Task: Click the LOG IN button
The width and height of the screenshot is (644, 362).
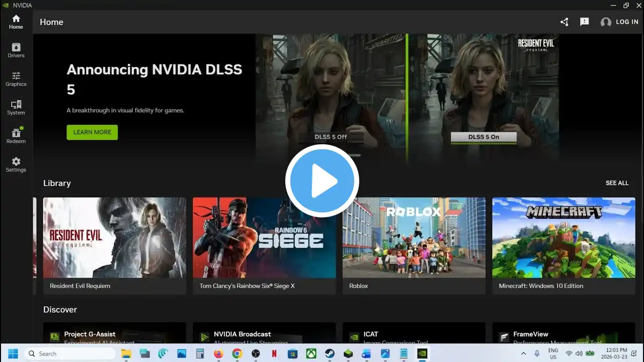Action: coord(619,22)
